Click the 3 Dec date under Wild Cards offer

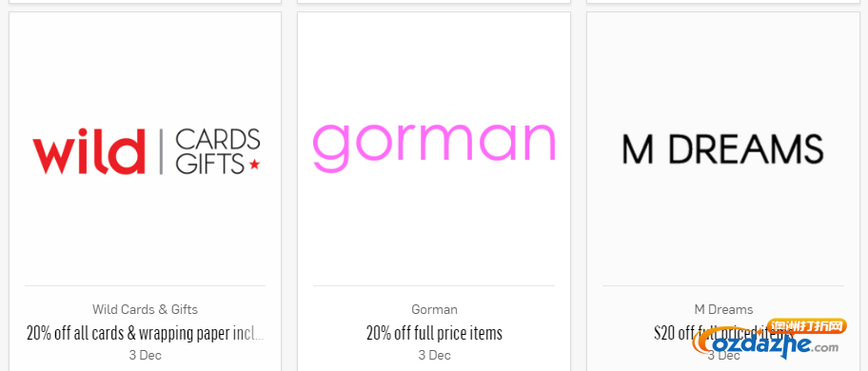[145, 355]
